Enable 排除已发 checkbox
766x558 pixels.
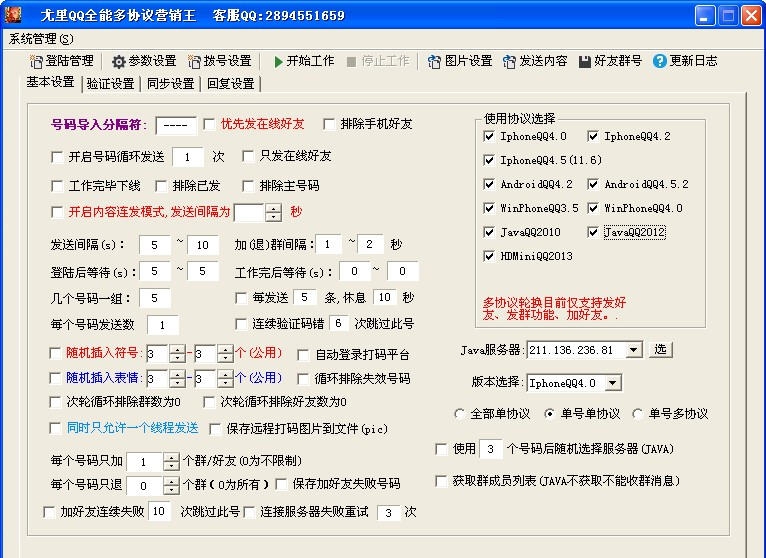click(x=161, y=186)
